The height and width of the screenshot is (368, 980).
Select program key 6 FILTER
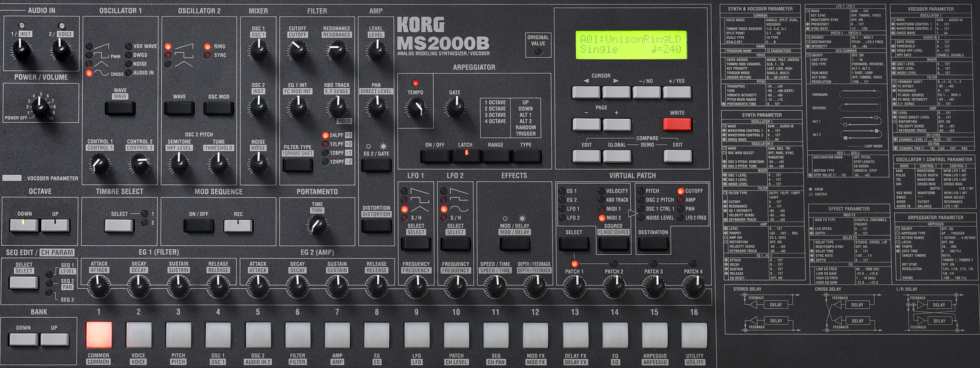pyautogui.click(x=297, y=335)
